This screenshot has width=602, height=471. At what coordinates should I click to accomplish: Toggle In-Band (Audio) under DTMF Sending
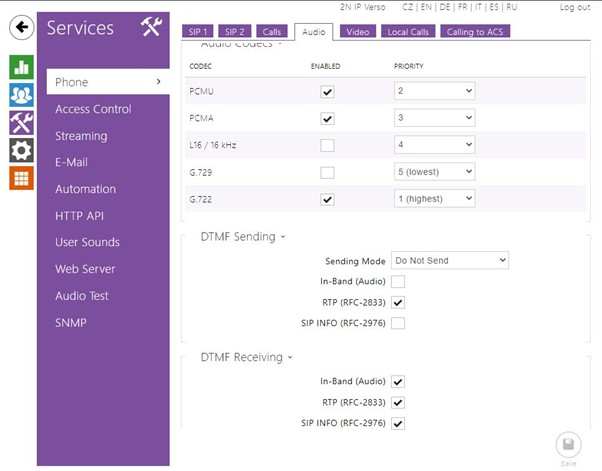398,282
